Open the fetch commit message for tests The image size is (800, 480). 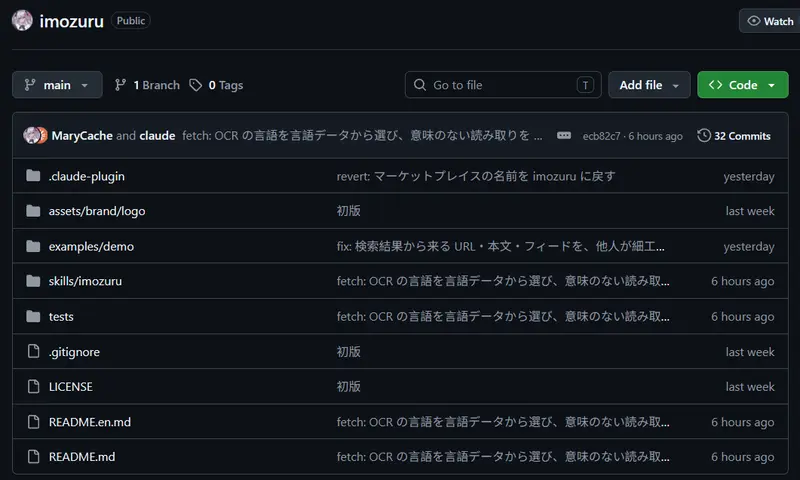click(x=503, y=316)
